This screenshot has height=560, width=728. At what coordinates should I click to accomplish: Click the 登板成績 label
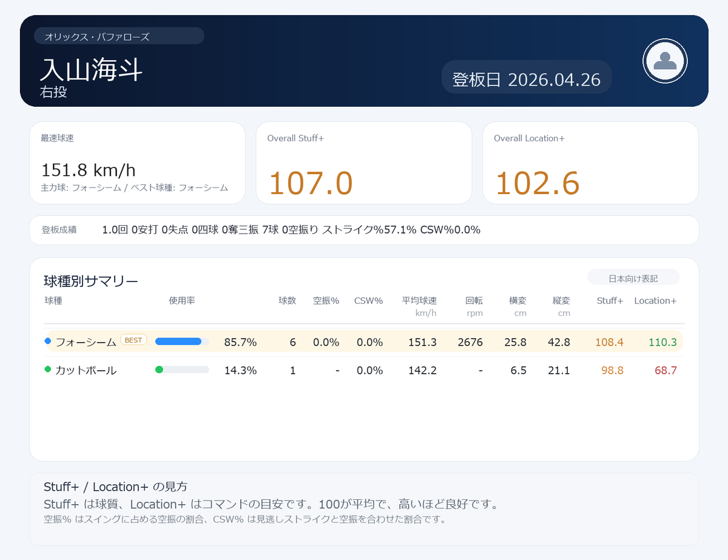[59, 230]
